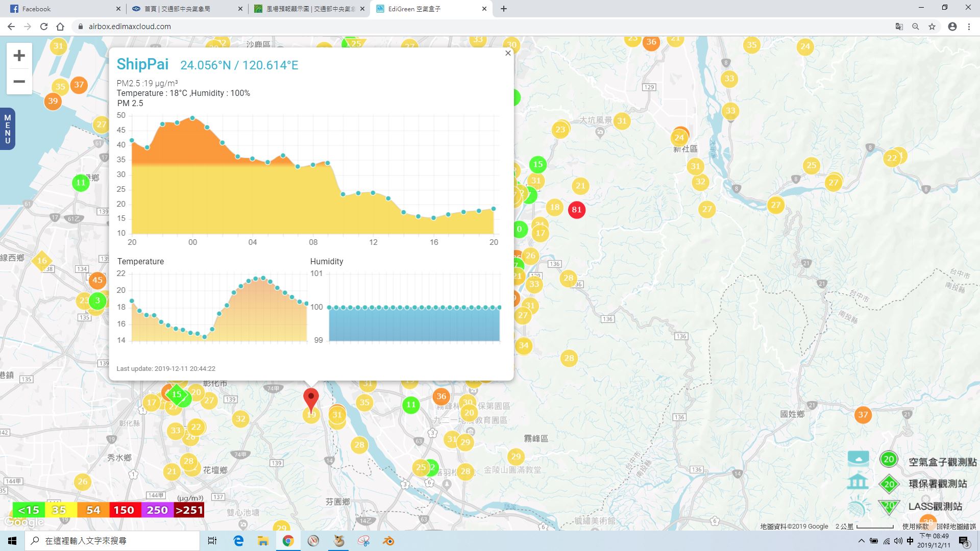Select the orange 45 sensor marker
The height and width of the screenshot is (551, 980).
click(97, 280)
